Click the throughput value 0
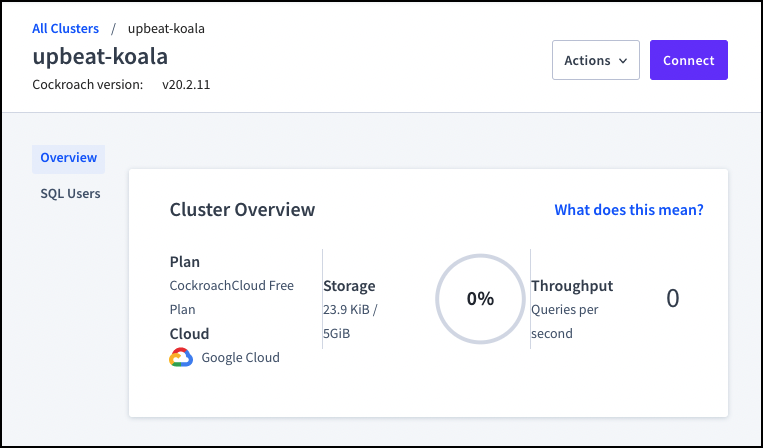Viewport: 763px width, 448px height. click(672, 298)
